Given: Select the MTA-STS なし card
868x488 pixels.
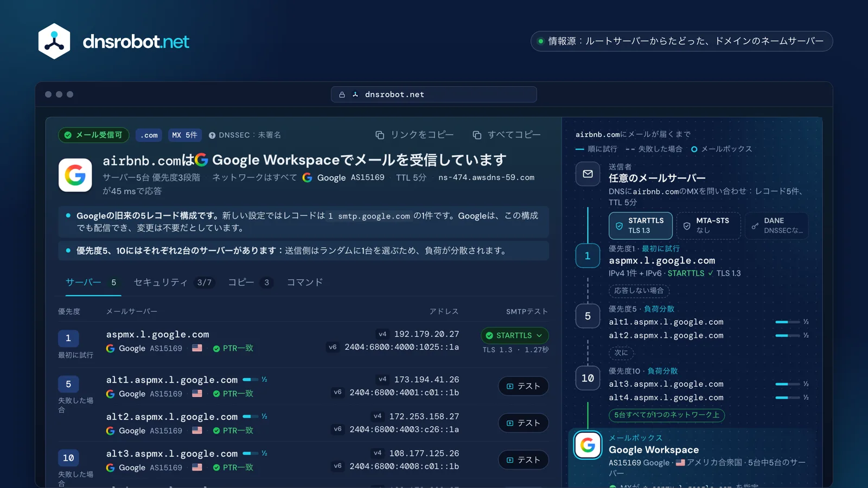Looking at the screenshot, I should click(x=709, y=226).
